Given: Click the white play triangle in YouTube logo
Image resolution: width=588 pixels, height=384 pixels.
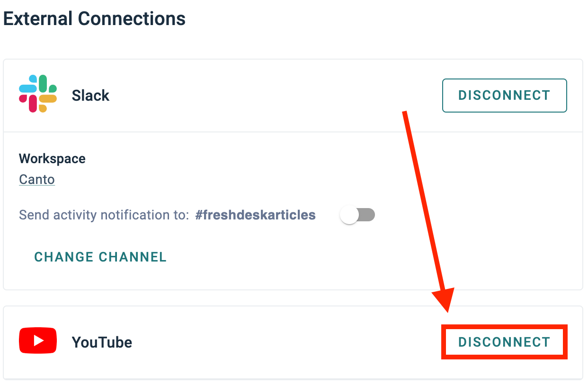Looking at the screenshot, I should pos(39,340).
